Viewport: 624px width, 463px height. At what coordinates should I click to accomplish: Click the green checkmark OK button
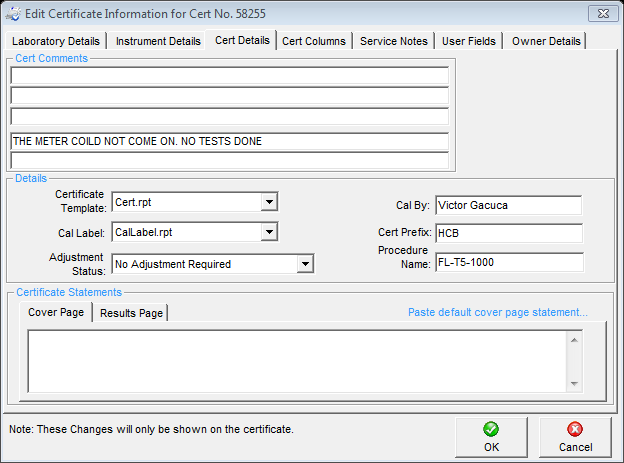click(x=491, y=437)
